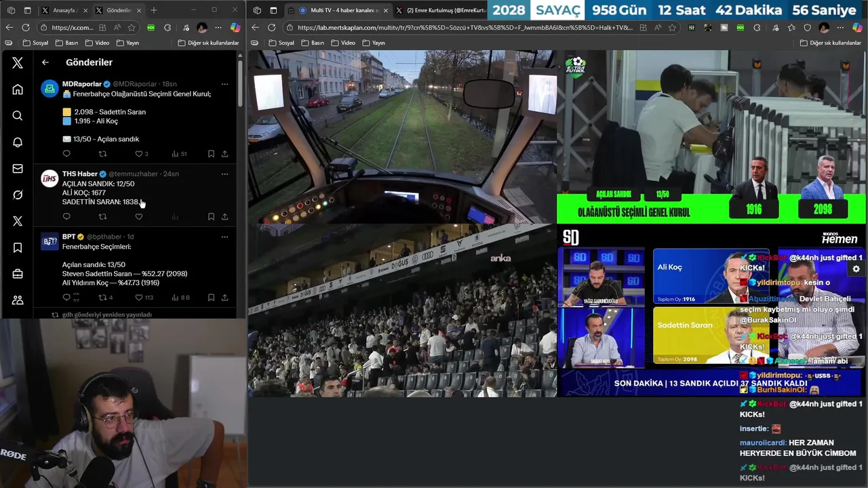Open Basın bookmarks folder in left browser
868x488 pixels.
[66, 43]
